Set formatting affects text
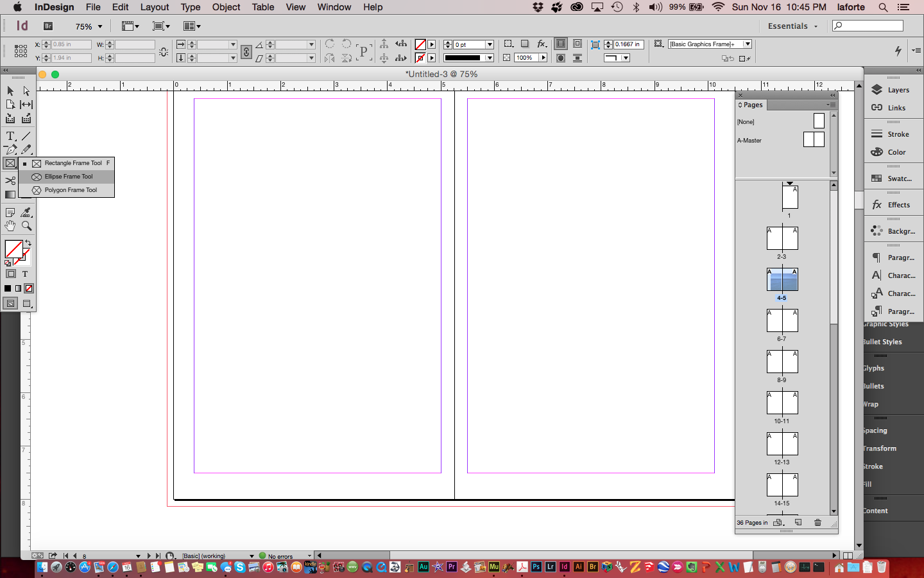The width and height of the screenshot is (924, 578). [x=25, y=274]
